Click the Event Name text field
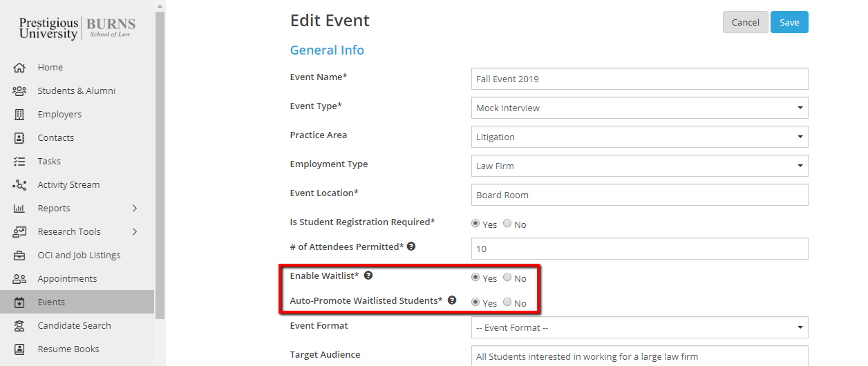This screenshot has width=868, height=366. coord(639,79)
